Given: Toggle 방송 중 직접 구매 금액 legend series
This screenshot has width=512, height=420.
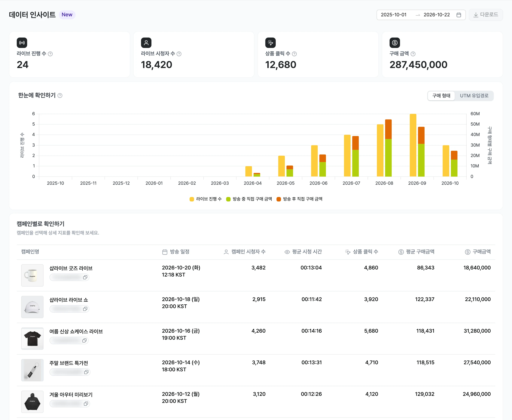Looking at the screenshot, I should click(249, 199).
